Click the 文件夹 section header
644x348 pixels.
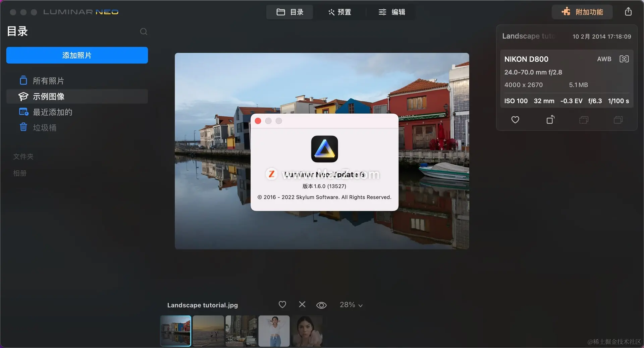tap(23, 157)
